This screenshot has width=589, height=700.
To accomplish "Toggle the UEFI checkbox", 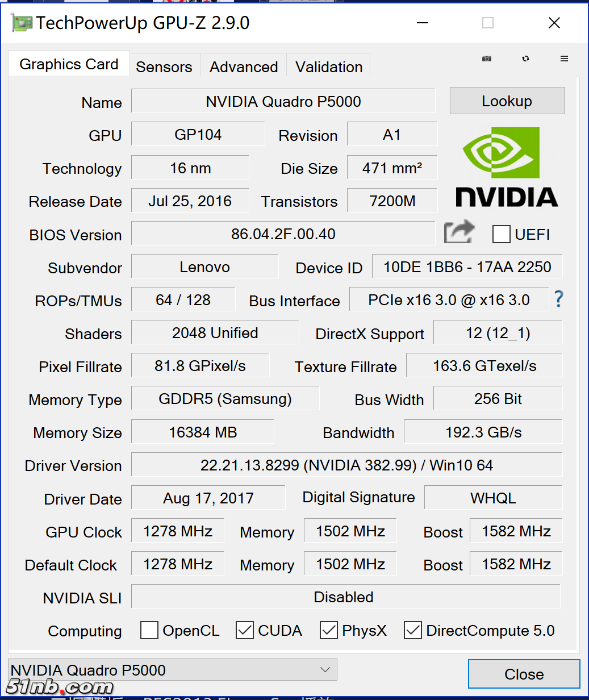I will pos(501,234).
